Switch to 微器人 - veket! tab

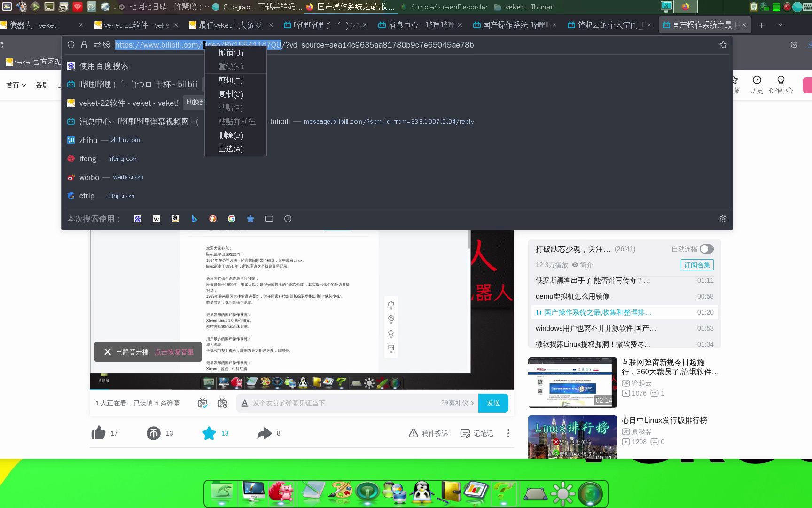40,25
